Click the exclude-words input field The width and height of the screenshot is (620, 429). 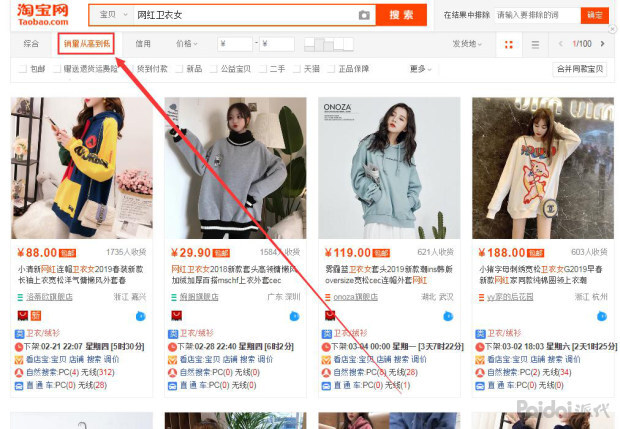537,15
